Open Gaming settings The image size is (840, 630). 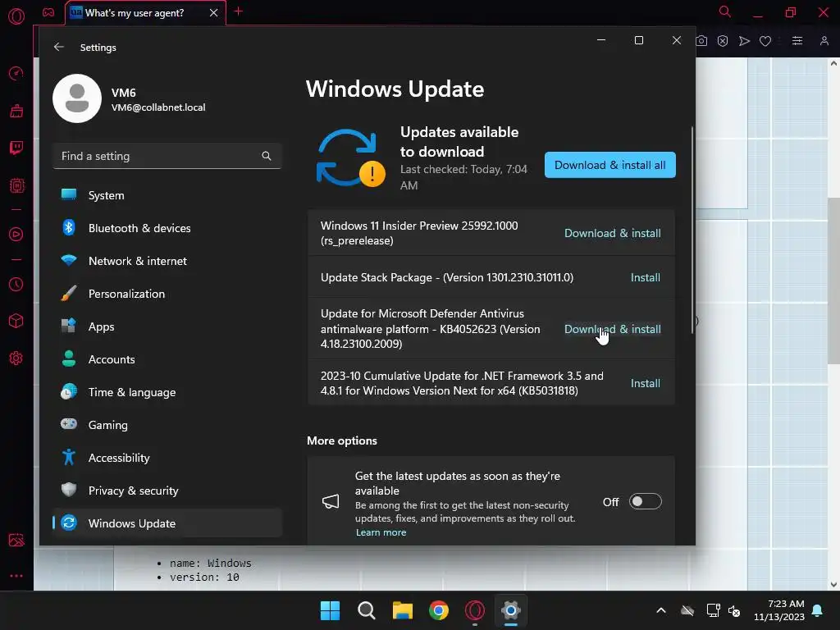coord(167,425)
